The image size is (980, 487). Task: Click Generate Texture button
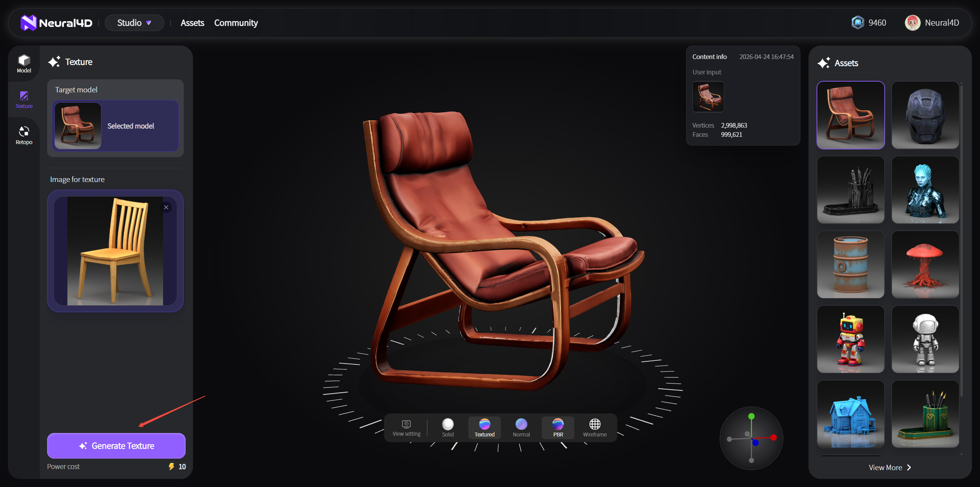(116, 446)
